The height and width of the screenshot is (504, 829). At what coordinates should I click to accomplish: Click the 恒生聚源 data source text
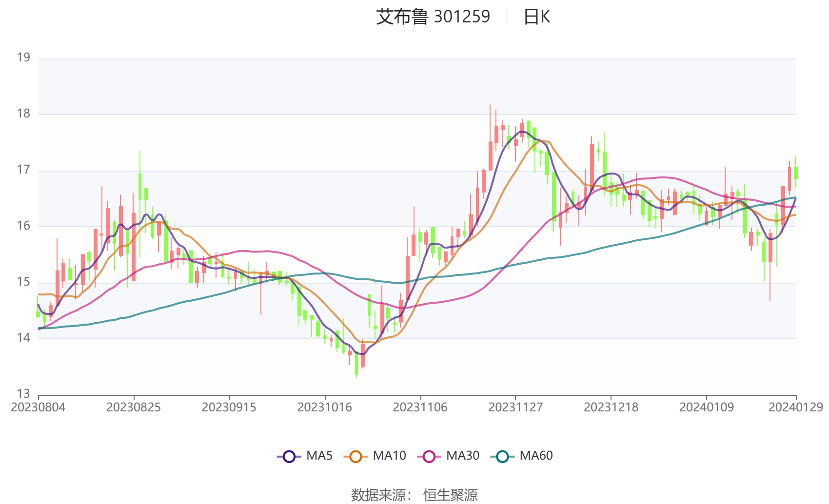(451, 495)
